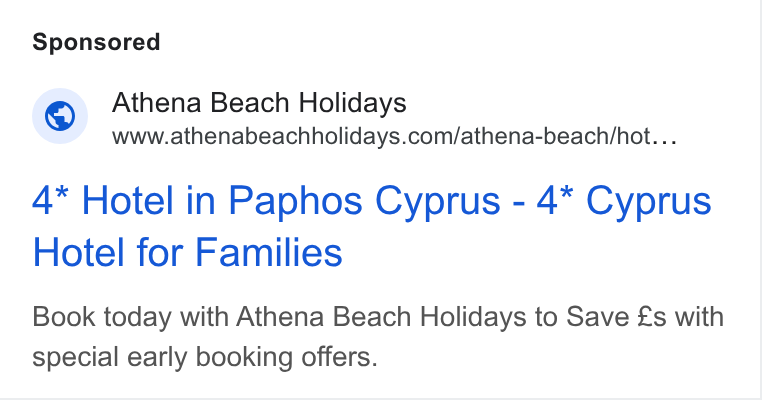Screen dimensions: 762x400
Task: Click '4* Cyprus' at headline end
Action: [624, 201]
